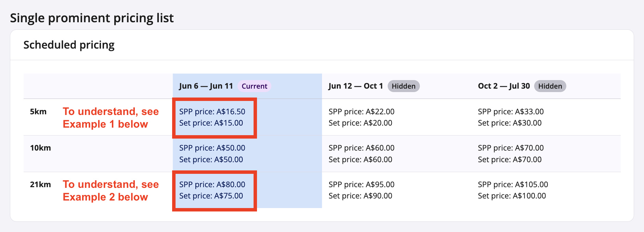Click SPP price A$22.00 in hidden column
The height and width of the screenshot is (232, 644).
[x=361, y=112]
